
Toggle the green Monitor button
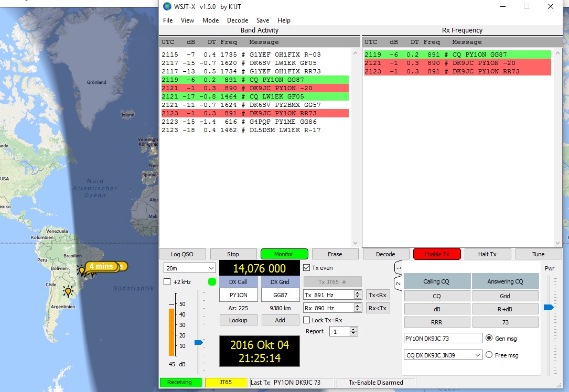[x=284, y=254]
